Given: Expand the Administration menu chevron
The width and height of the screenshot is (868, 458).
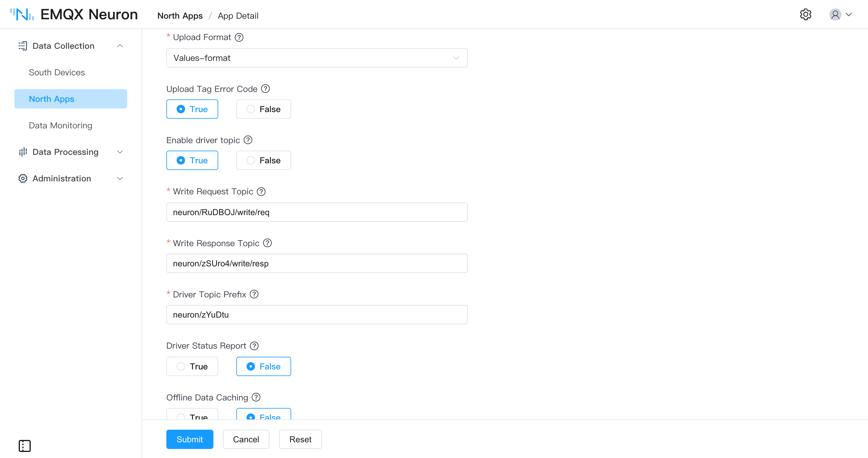Looking at the screenshot, I should 120,178.
